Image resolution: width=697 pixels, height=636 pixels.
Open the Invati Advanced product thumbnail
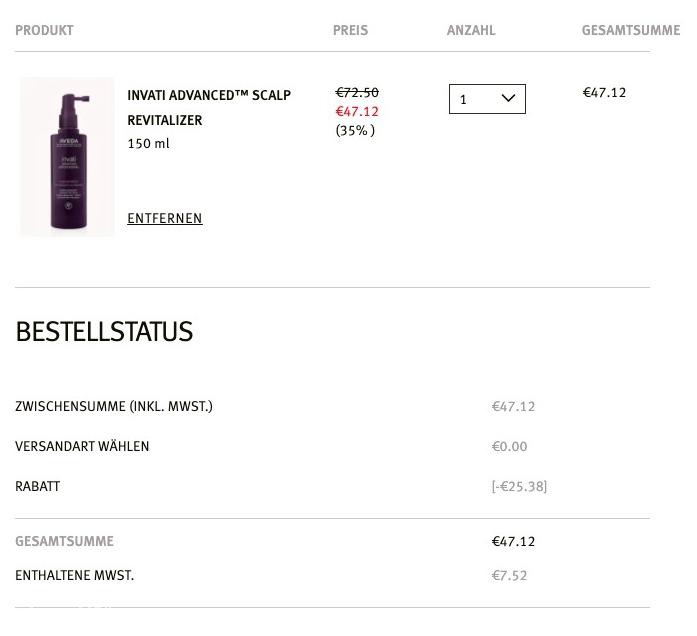[67, 156]
